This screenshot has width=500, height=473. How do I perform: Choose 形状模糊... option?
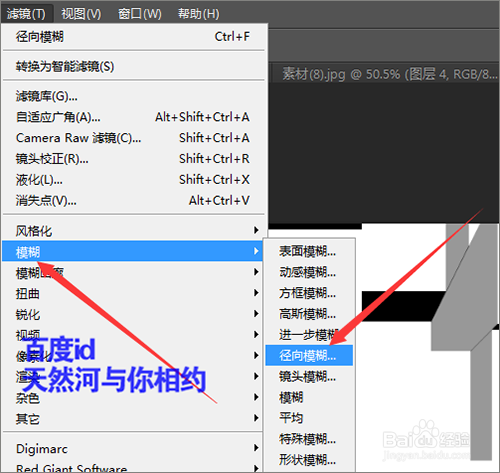click(x=309, y=460)
